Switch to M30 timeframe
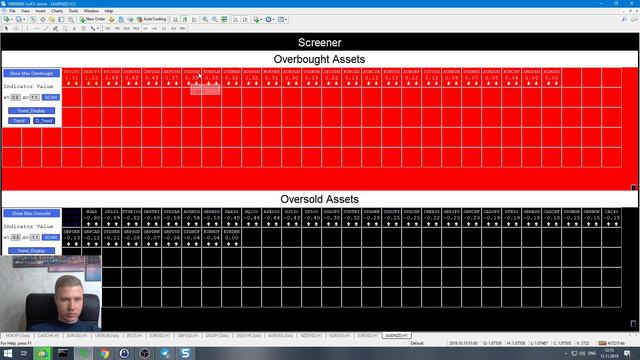Image resolution: width=640 pixels, height=360 pixels. point(136,29)
